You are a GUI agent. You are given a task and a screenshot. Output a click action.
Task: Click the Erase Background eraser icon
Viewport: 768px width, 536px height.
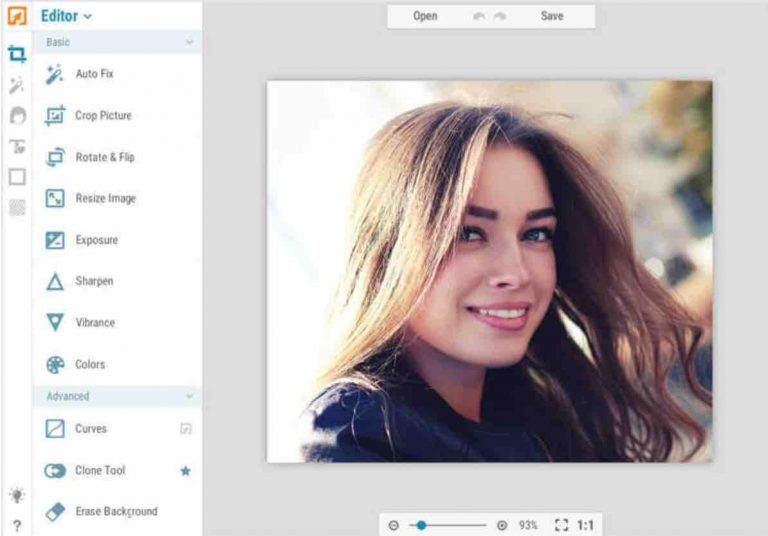click(x=55, y=512)
